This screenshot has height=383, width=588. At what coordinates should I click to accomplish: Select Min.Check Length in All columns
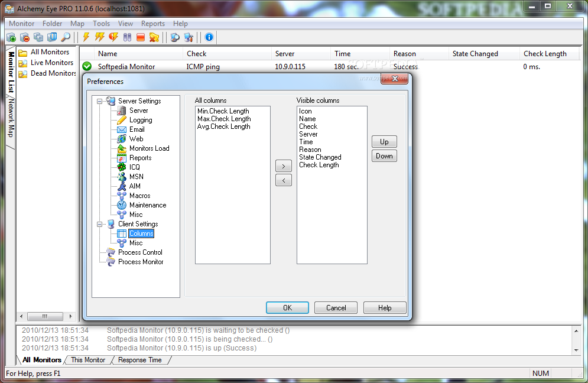pyautogui.click(x=223, y=111)
